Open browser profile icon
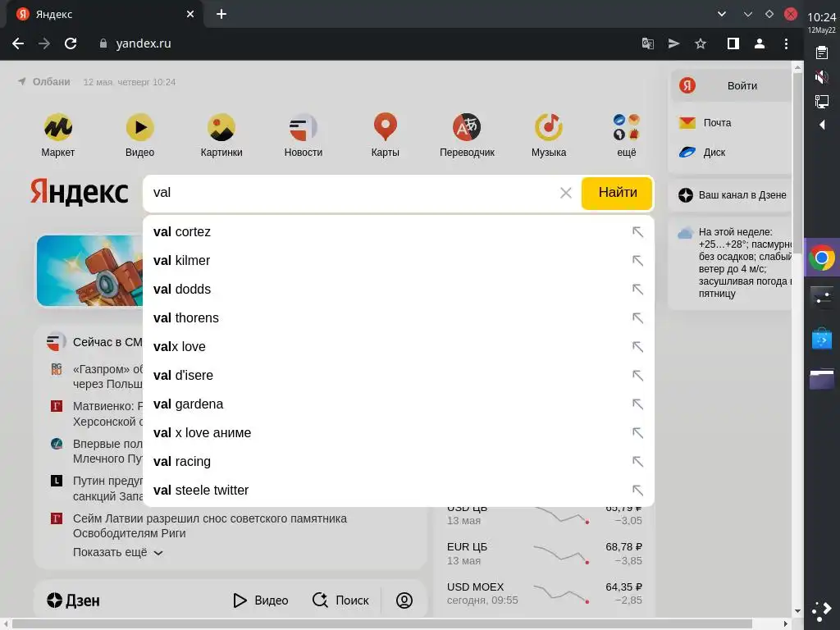This screenshot has height=630, width=840. [760, 44]
